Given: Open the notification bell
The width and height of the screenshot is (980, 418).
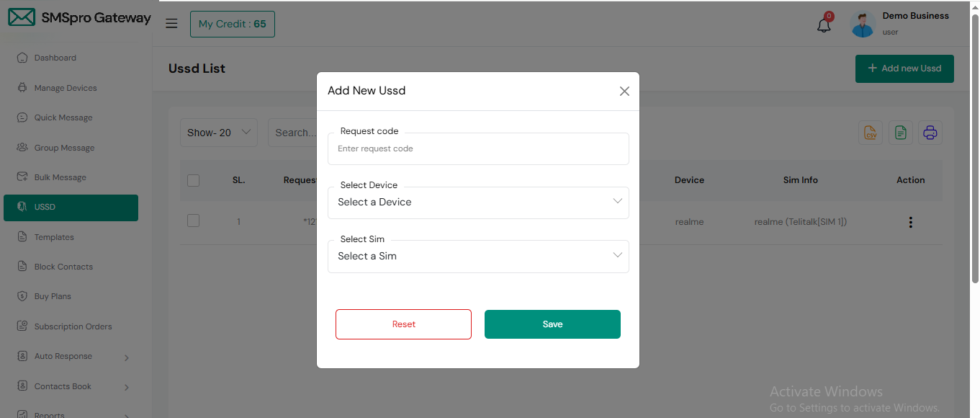Looking at the screenshot, I should click(824, 25).
